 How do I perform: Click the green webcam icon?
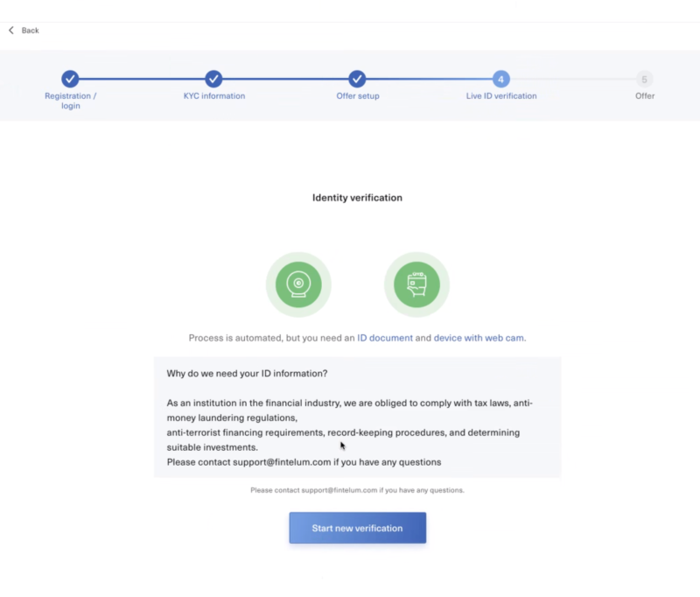click(298, 284)
